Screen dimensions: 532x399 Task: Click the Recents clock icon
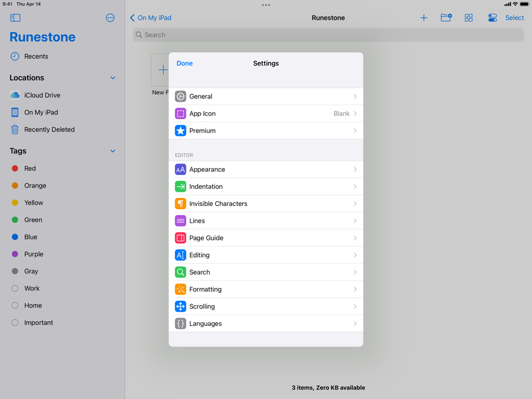(x=15, y=56)
